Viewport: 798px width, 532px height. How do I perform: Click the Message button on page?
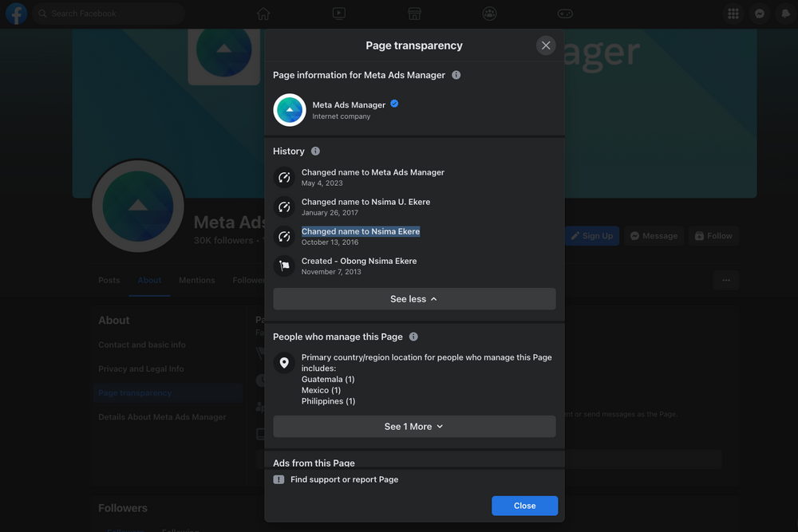click(x=654, y=236)
